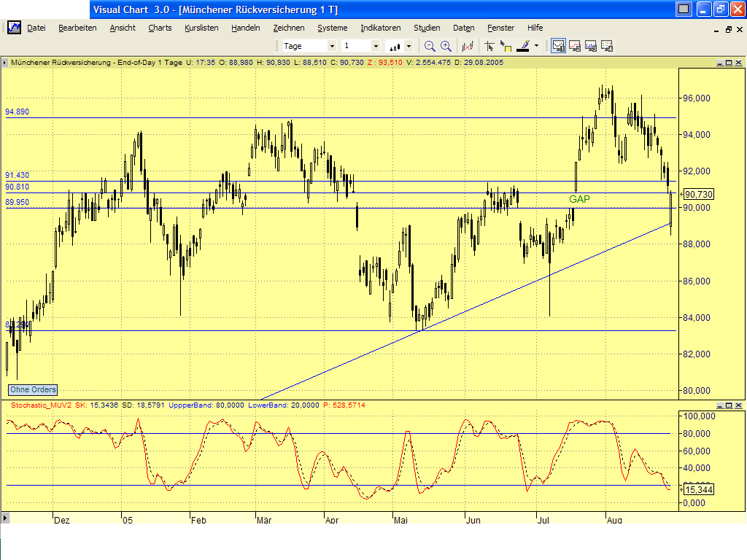Open chart workspace 3
Image resolution: width=747 pixels, height=560 pixels.
tap(592, 45)
